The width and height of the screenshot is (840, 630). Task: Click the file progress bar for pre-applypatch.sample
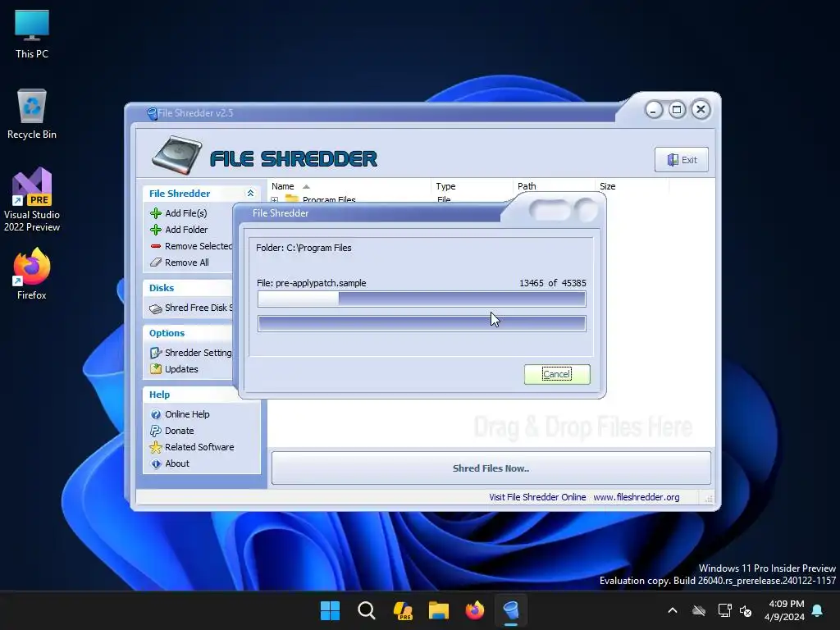[422, 299]
